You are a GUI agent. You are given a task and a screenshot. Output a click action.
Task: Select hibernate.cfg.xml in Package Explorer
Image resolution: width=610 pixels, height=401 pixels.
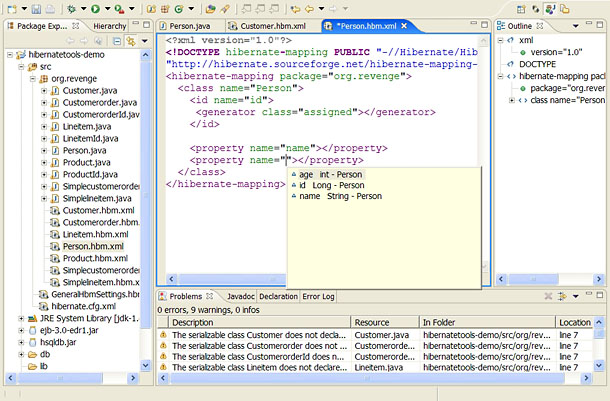click(83, 306)
